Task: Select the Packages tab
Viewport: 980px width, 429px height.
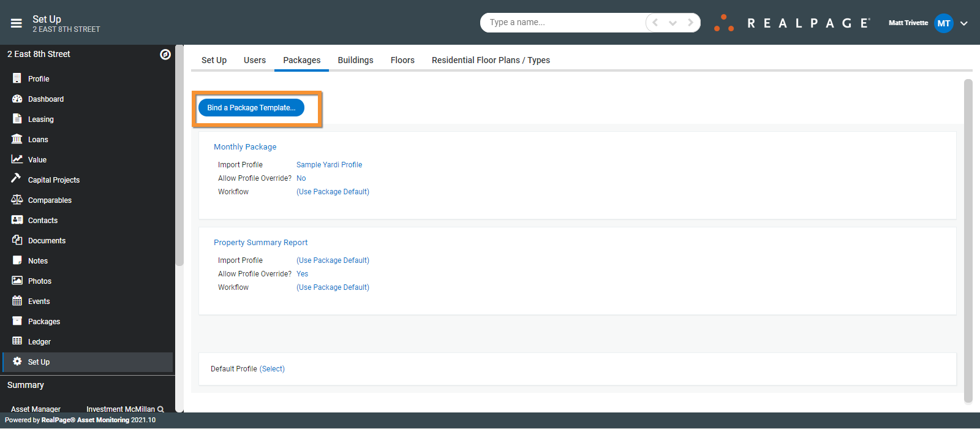Action: (301, 60)
